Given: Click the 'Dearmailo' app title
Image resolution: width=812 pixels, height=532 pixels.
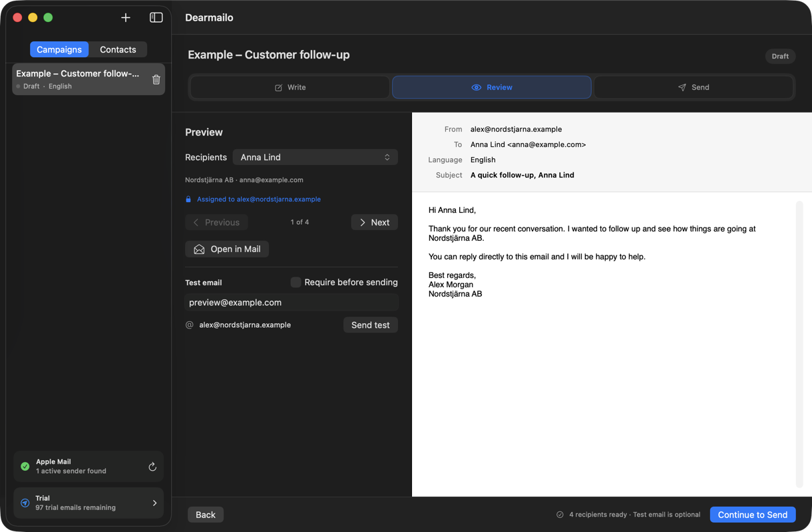Looking at the screenshot, I should tap(209, 18).
